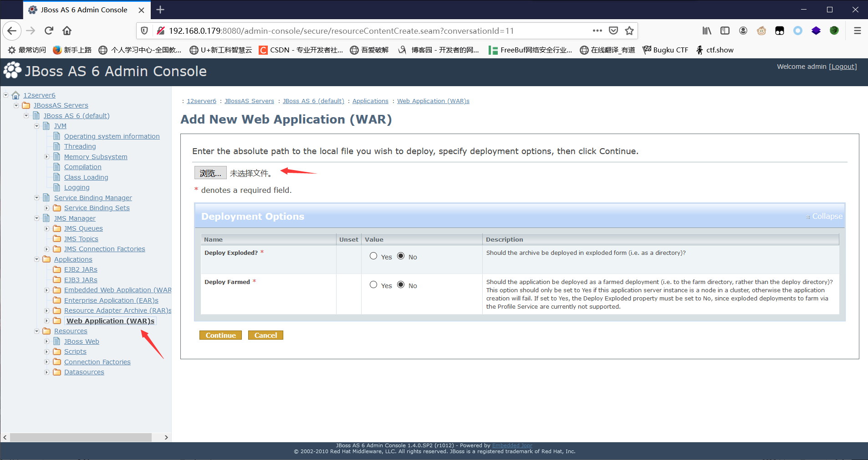
Task: Save page to Pocket icon
Action: click(x=613, y=31)
